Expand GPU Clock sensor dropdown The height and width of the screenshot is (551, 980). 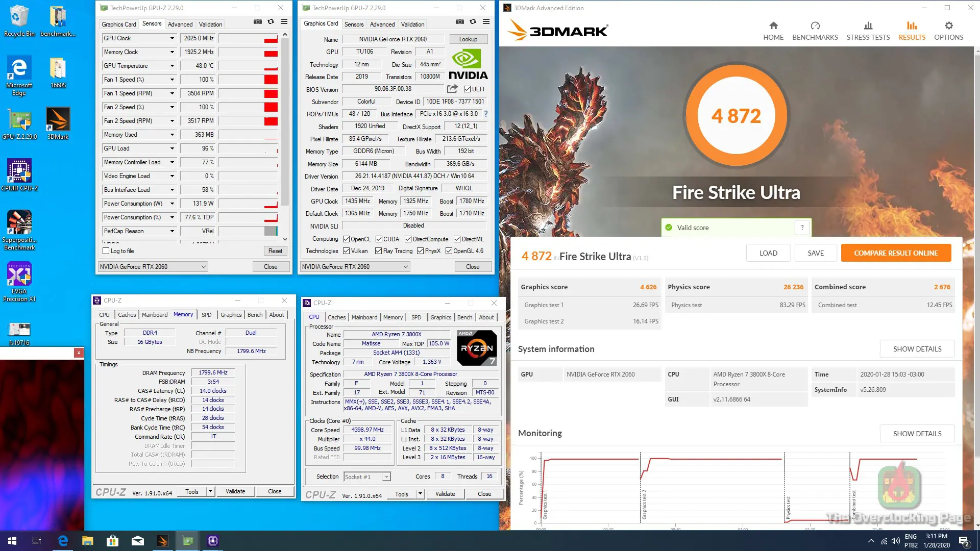tap(172, 38)
